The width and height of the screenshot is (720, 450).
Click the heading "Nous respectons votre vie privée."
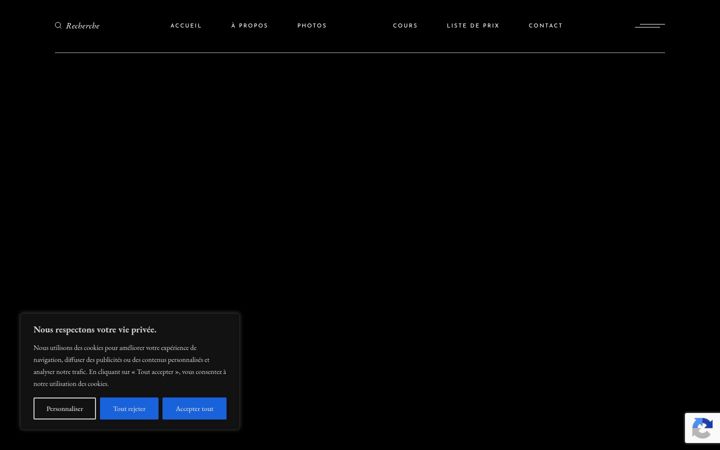pos(95,329)
